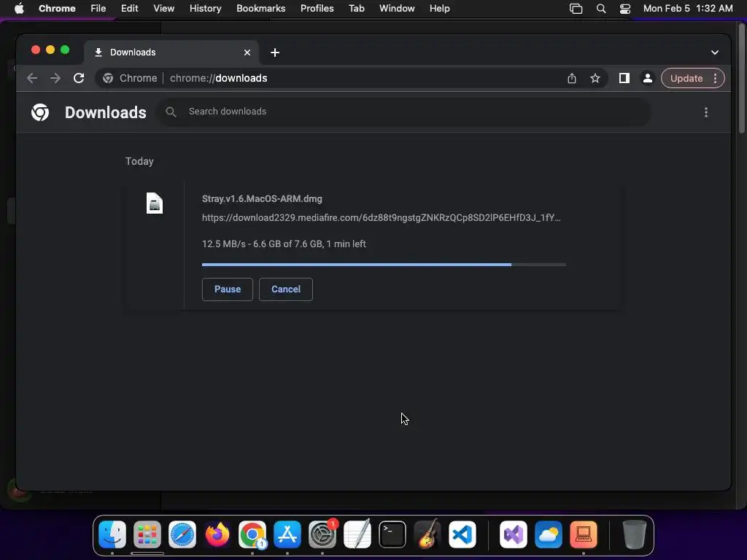The width and height of the screenshot is (747, 560).
Task: Click the Chrome site info icon in the address bar
Action: pyautogui.click(x=108, y=78)
